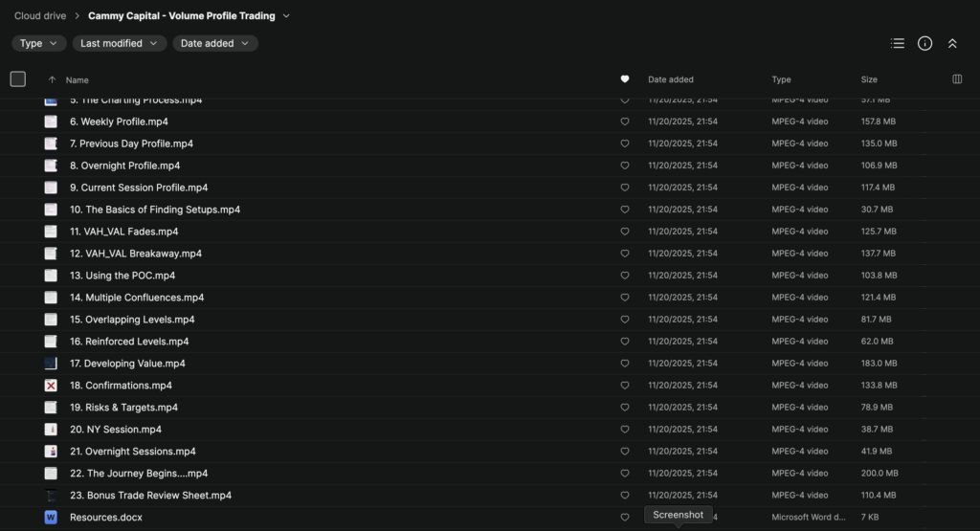Click the favorites heart column header
The width and height of the screenshot is (980, 531).
pos(625,79)
